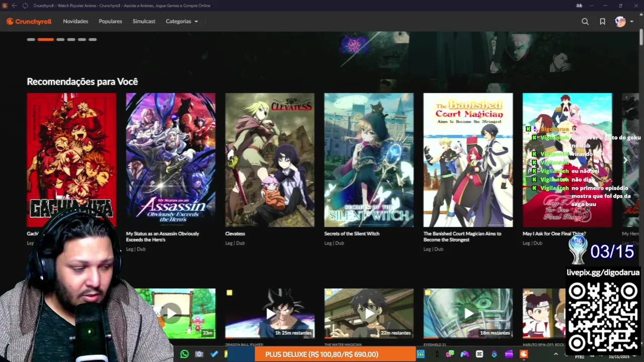
Task: Click the '1h 25m restantes' label
Action: pos(293,333)
